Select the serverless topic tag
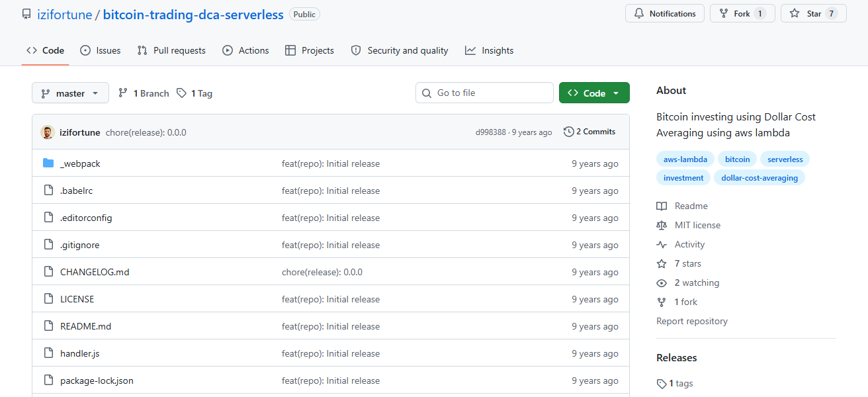This screenshot has width=868, height=397. pos(785,159)
